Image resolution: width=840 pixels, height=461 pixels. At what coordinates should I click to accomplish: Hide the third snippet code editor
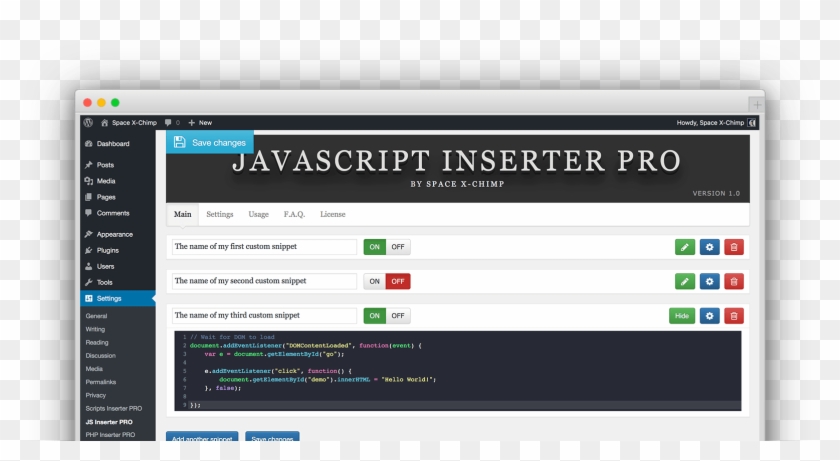pos(682,316)
